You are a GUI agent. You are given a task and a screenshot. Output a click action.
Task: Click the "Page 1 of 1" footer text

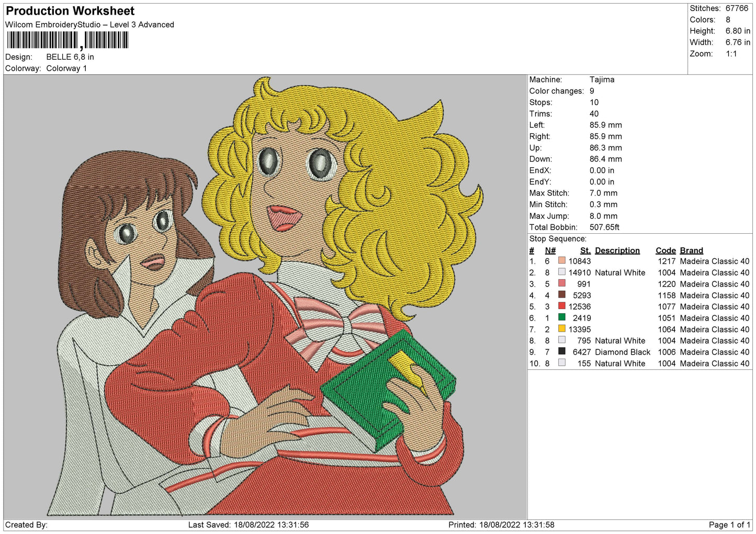coord(729,525)
